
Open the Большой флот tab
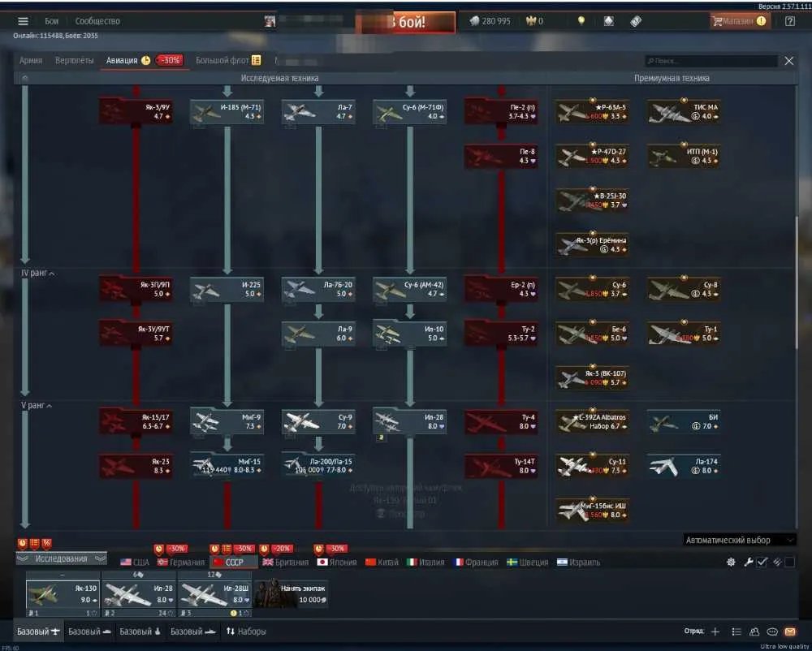coord(228,61)
